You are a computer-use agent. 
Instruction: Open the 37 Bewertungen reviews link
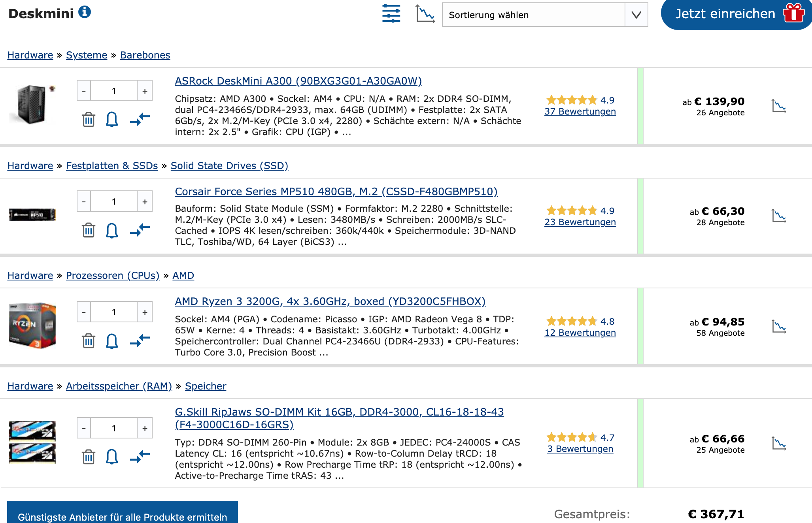(580, 112)
